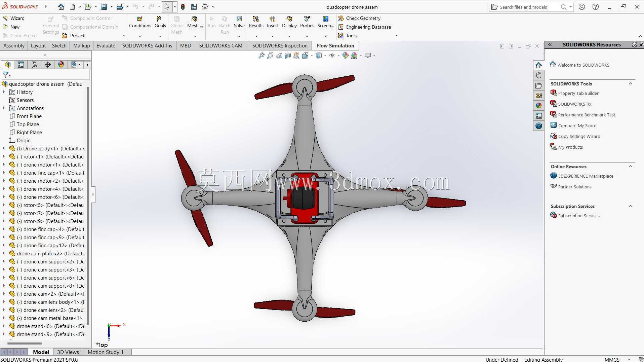Viewport: 644px width, 362px height.
Task: Click the Mesh tool icon
Action: tap(194, 19)
